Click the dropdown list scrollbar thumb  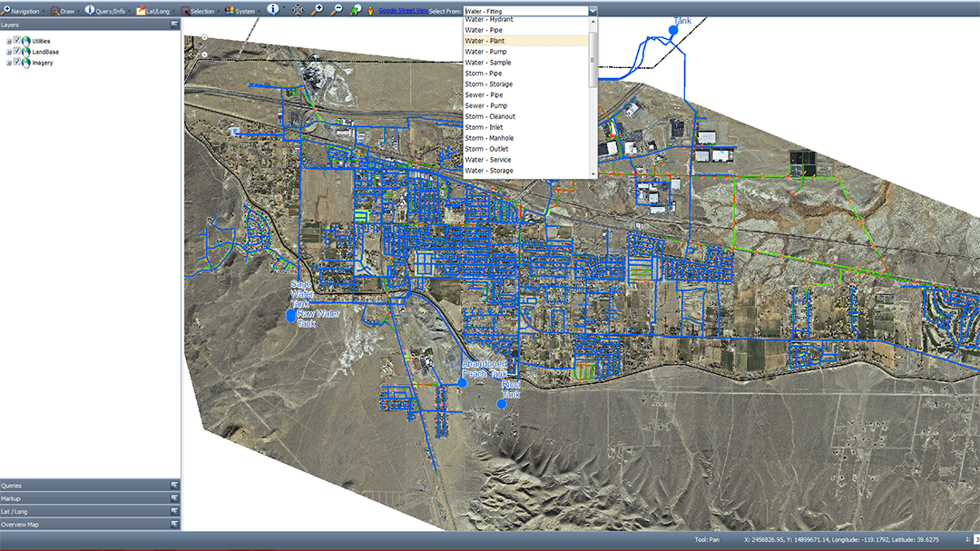593,60
